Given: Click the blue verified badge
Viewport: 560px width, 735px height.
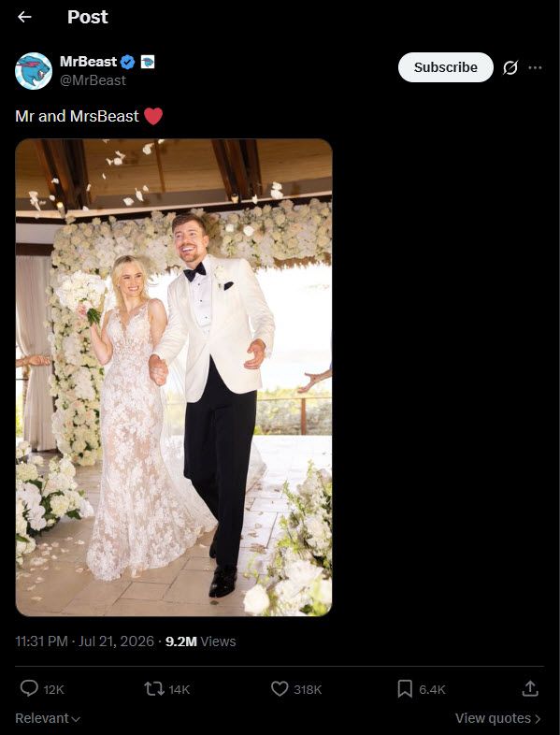Looking at the screenshot, I should click(127, 62).
